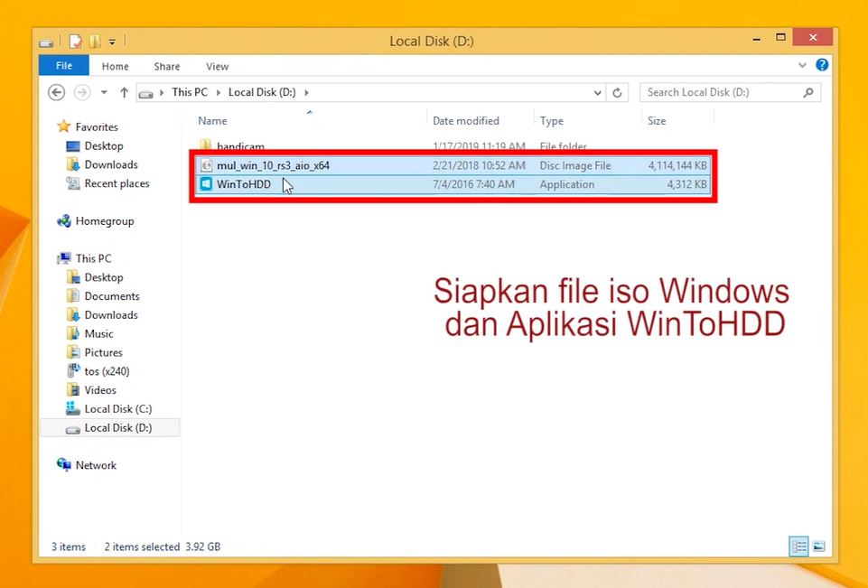Click This PC in address bar

[x=190, y=92]
